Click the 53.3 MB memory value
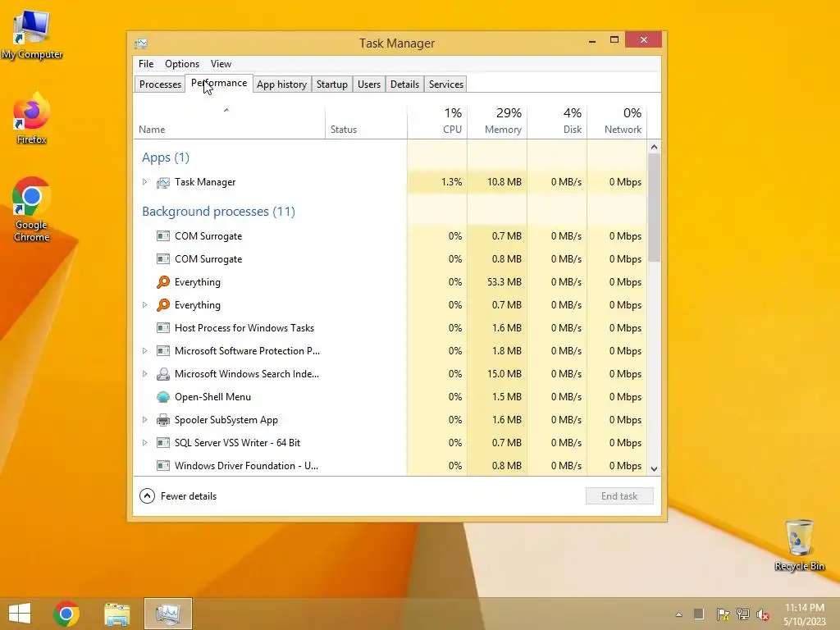The width and height of the screenshot is (840, 630). click(504, 282)
